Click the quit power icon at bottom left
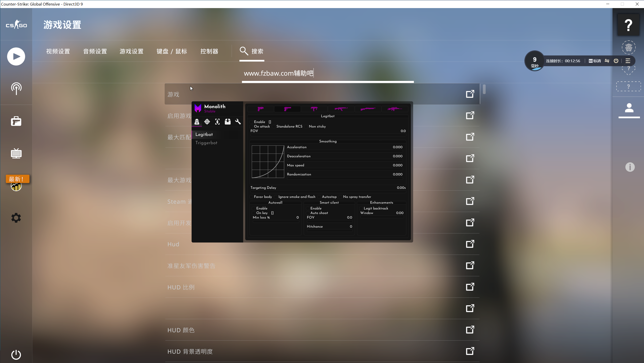 click(16, 354)
